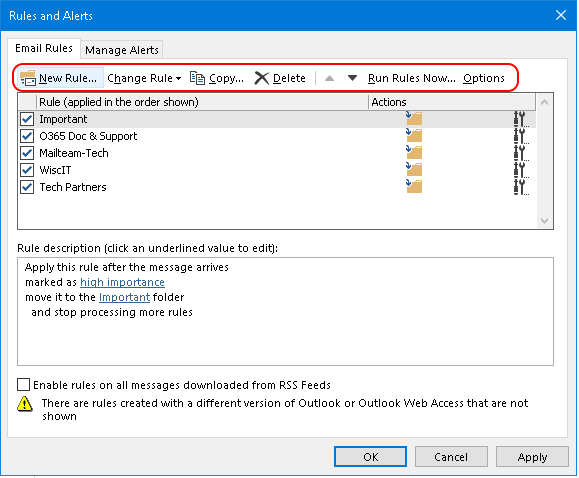Screen dimensions: 579x478
Task: Click the Important folder link
Action: tap(124, 297)
